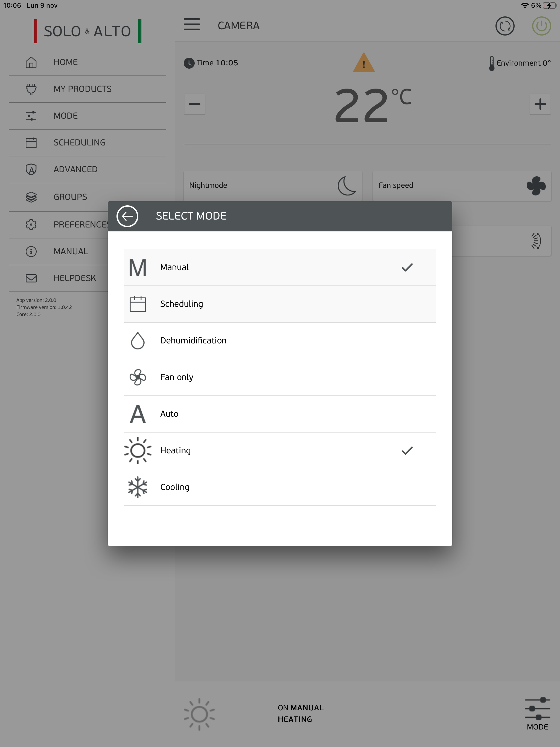
Task: Tap the Cooling snowflake icon
Action: tap(138, 487)
